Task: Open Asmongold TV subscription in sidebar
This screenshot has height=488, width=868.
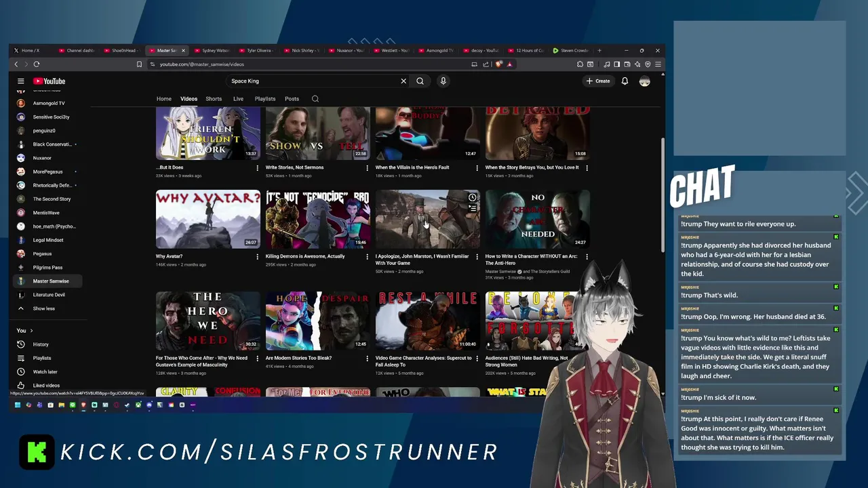Action: [47, 103]
